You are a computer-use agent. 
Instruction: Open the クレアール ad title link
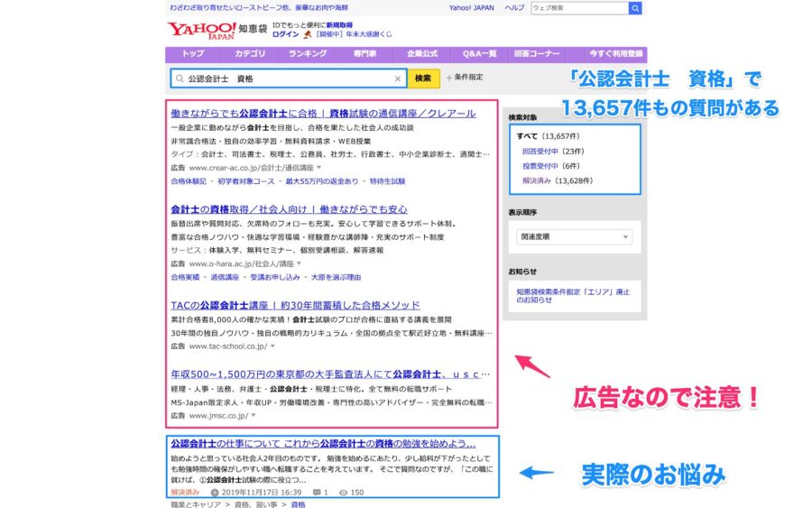[323, 114]
